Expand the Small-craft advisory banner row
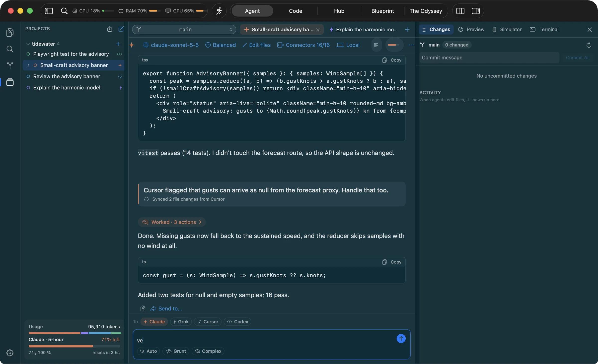Image resolution: width=598 pixels, height=364 pixels. pyautogui.click(x=28, y=65)
